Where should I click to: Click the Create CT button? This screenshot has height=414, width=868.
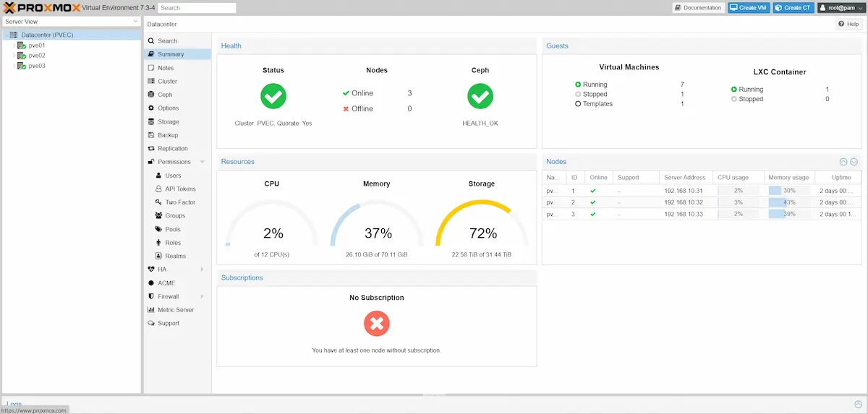click(x=793, y=8)
